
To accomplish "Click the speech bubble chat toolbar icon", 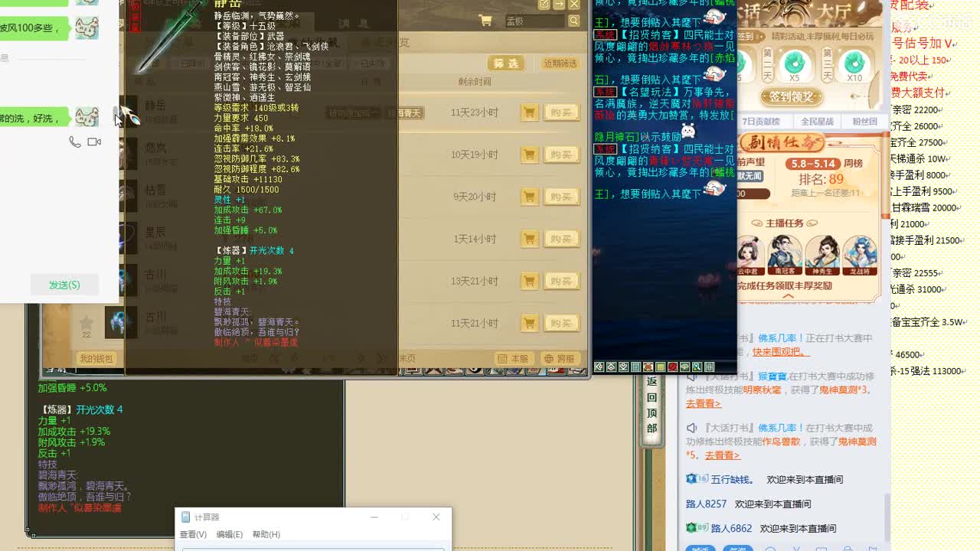I will pos(685,367).
